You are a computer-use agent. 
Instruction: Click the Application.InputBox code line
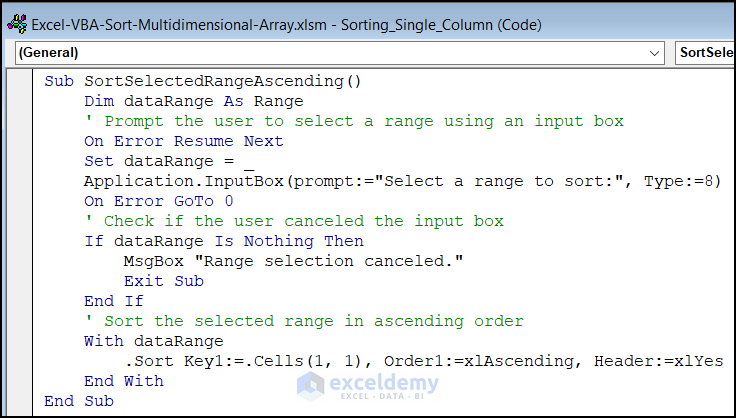(x=400, y=181)
